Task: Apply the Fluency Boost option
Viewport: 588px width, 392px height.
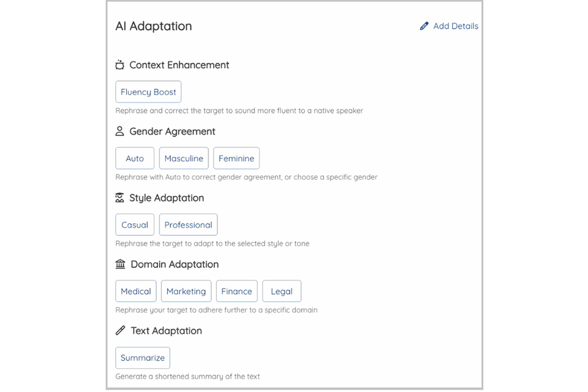Action: [x=148, y=92]
